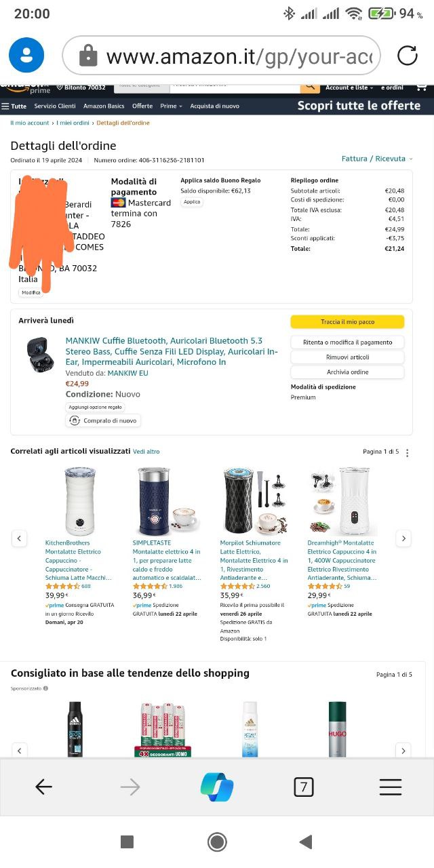Open the tabs counter showing 7
This screenshot has width=434, height=868.
[304, 787]
